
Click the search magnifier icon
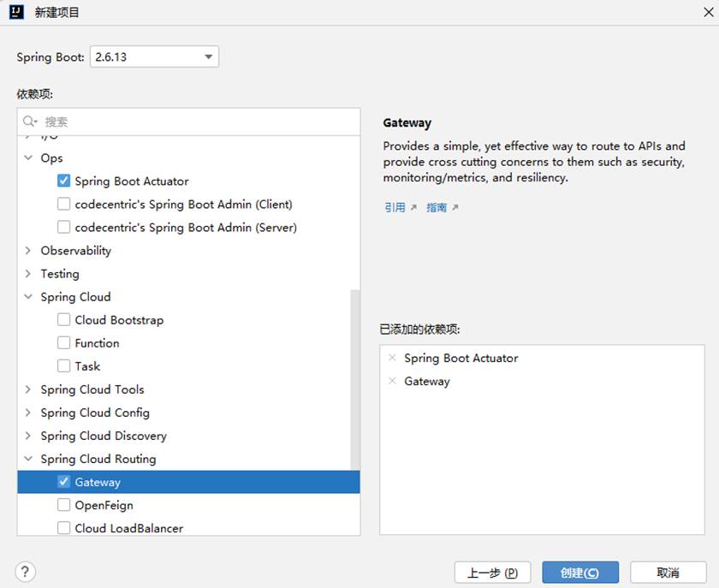(29, 121)
